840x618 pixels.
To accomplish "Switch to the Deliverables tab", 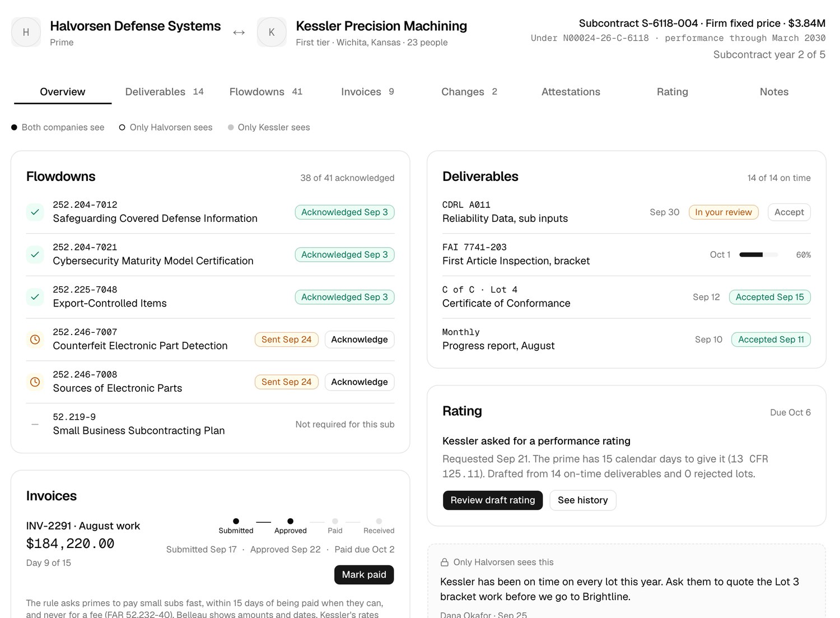I will coord(165,92).
